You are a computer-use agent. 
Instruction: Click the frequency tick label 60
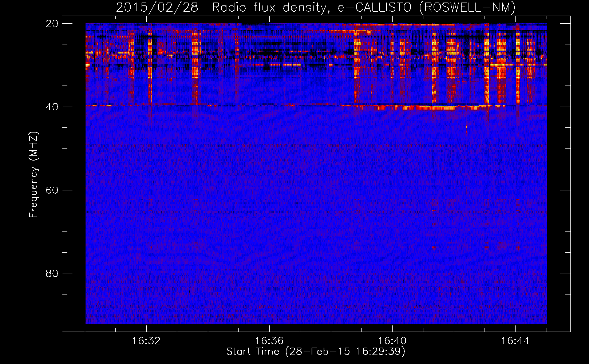(x=52, y=190)
